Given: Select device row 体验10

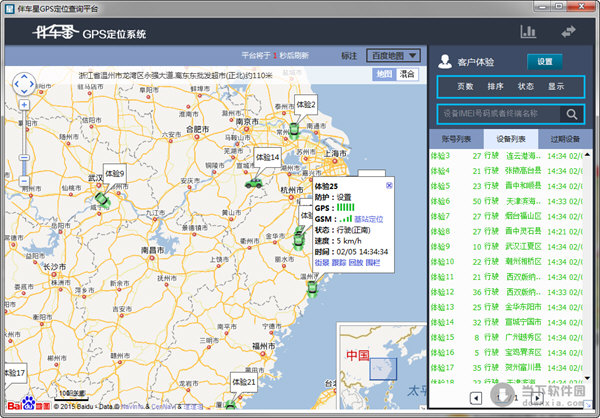Looking at the screenshot, I should [506, 262].
